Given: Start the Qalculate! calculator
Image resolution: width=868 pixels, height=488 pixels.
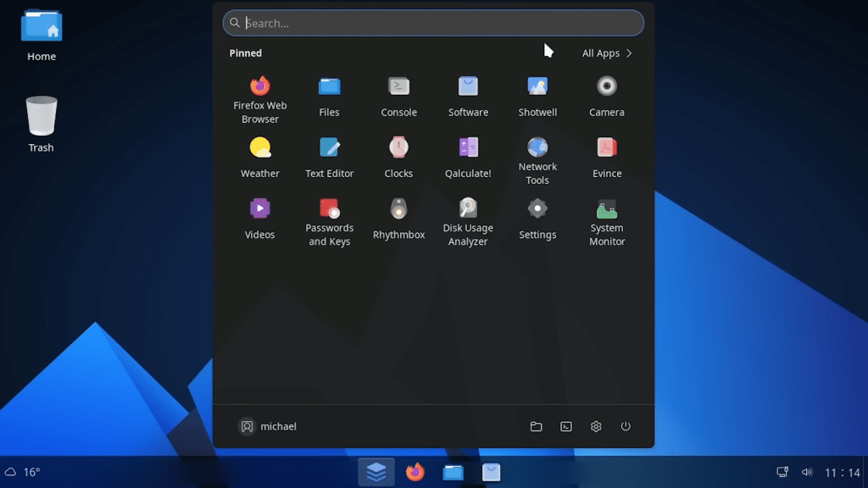Looking at the screenshot, I should click(468, 148).
